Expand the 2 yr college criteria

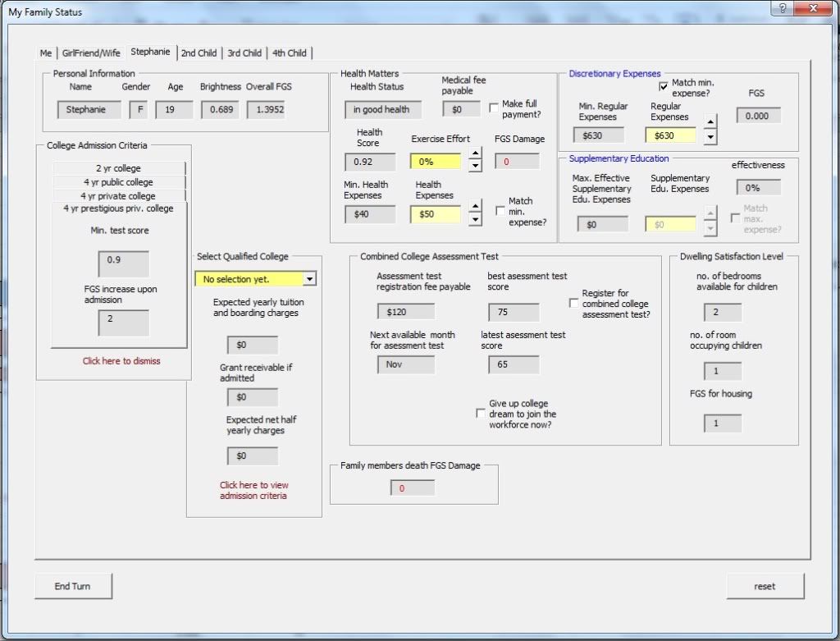click(119, 168)
